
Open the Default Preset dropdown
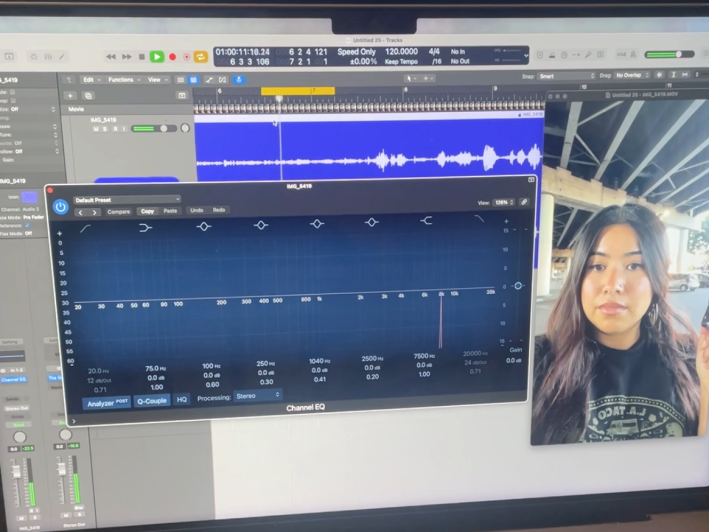125,200
